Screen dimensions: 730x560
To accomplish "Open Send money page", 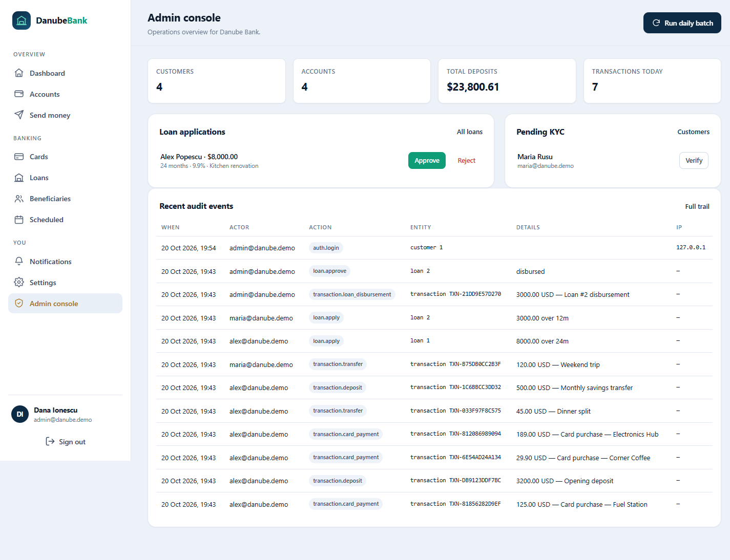I will (x=65, y=115).
